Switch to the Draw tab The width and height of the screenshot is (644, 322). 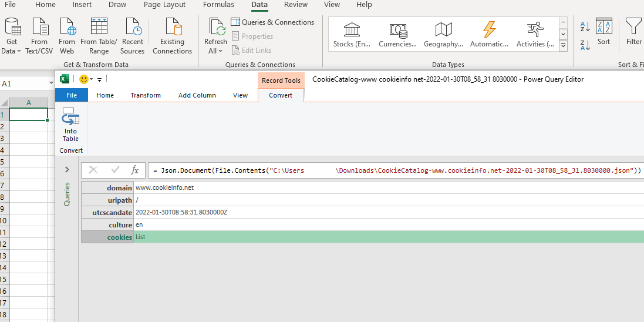tap(117, 5)
